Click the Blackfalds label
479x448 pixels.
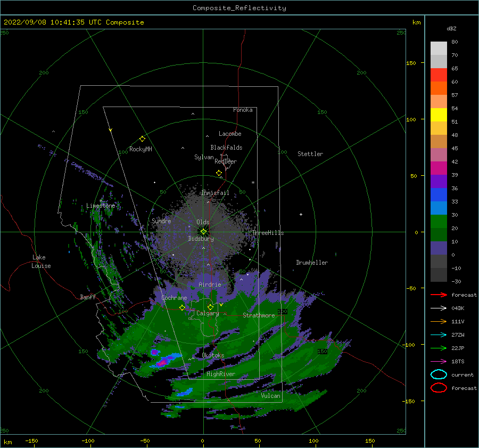pos(226,148)
